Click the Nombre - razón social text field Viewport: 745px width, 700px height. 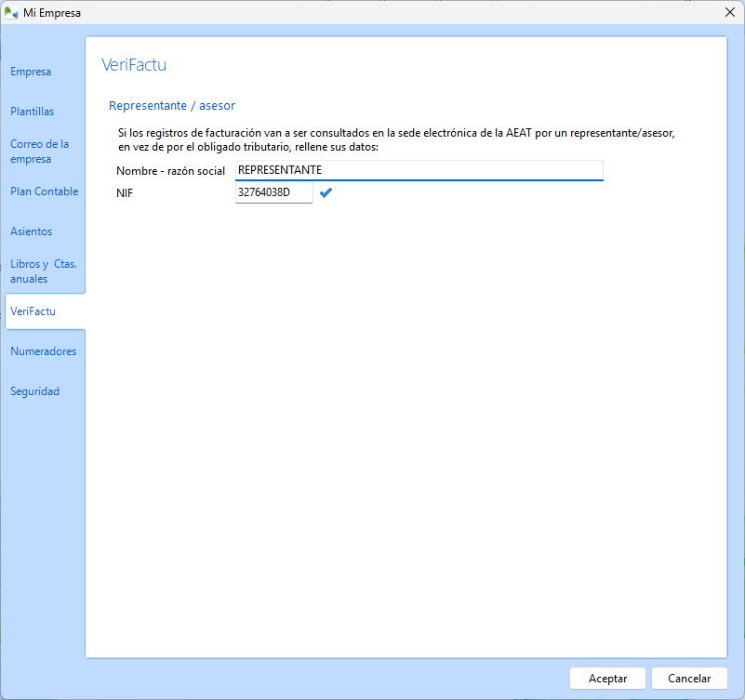419,170
